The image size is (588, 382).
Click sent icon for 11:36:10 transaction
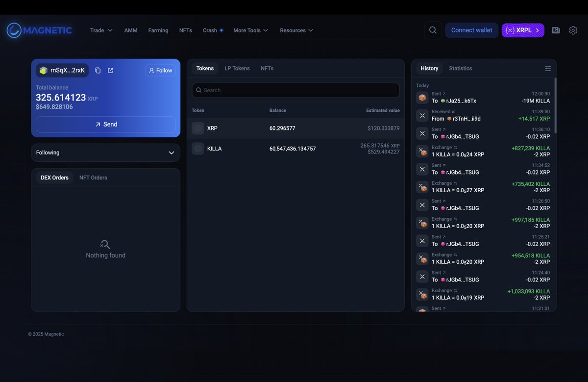[422, 133]
